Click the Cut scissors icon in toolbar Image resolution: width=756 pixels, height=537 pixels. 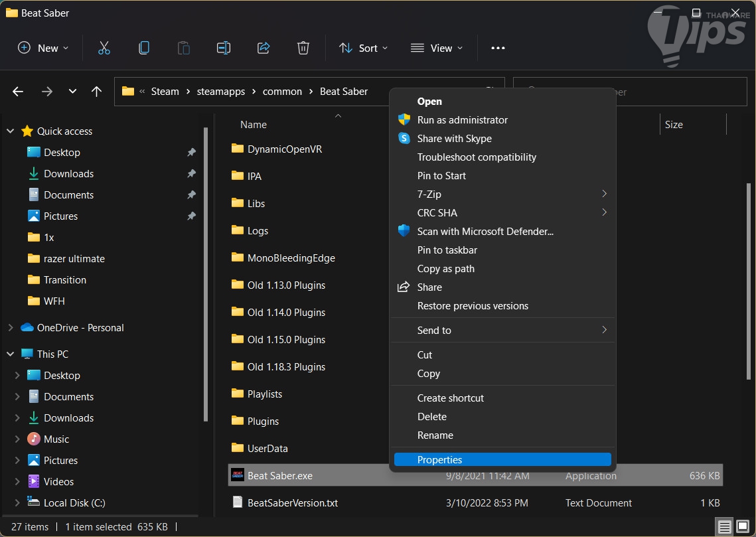104,48
